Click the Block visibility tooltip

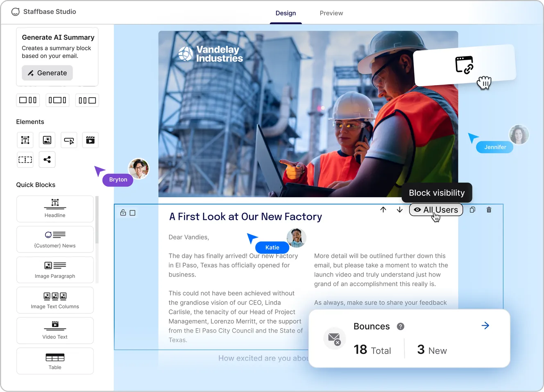click(437, 193)
